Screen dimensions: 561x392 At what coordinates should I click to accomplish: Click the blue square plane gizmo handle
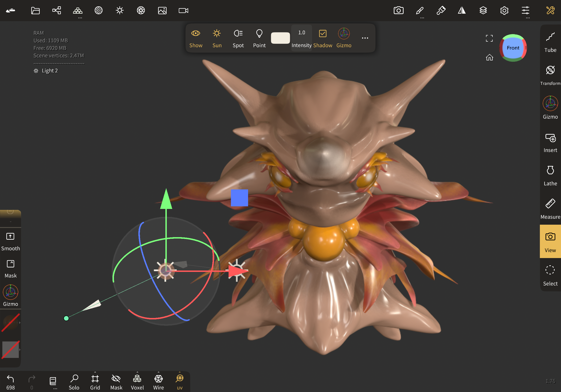click(x=239, y=197)
